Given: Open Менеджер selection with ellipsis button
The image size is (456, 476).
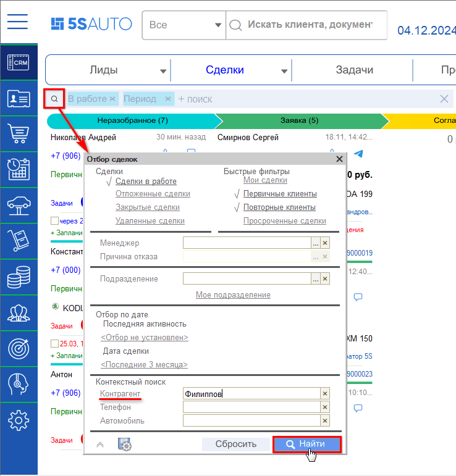Looking at the screenshot, I should [316, 243].
